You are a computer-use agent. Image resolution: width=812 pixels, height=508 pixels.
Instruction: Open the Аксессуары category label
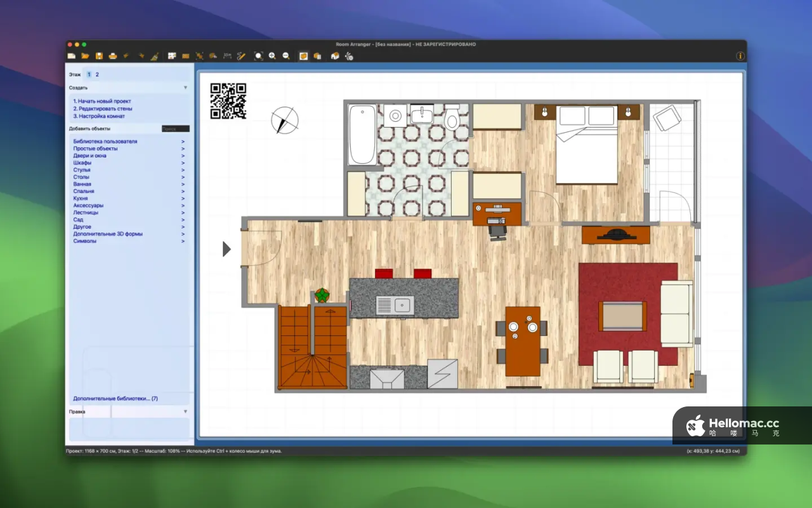[88, 206]
